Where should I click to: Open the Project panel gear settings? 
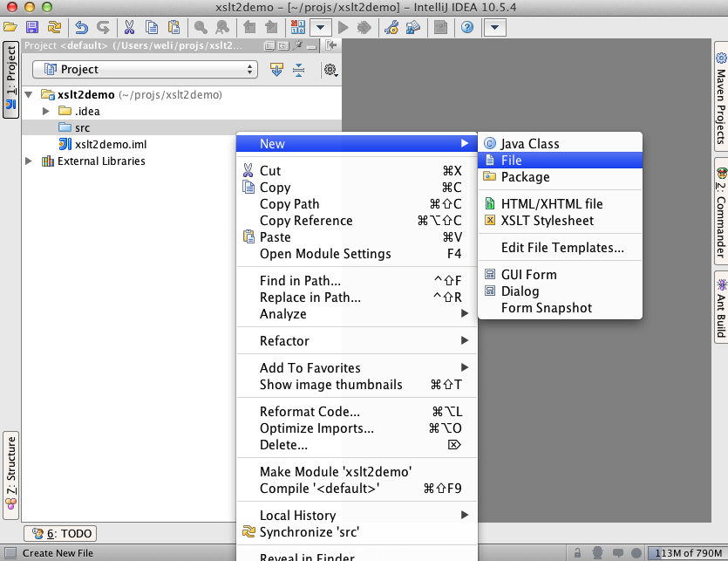[x=330, y=70]
